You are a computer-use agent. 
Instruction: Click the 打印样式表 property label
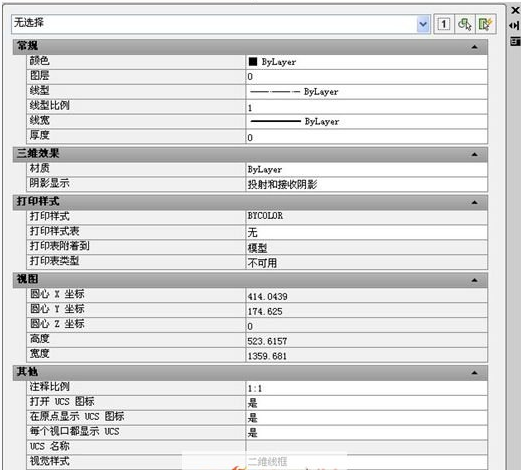54,231
